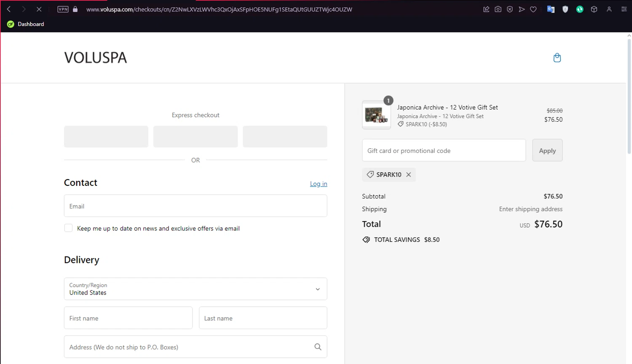Focus the Last name field
Viewport: 632px width, 364px height.
[x=263, y=318]
